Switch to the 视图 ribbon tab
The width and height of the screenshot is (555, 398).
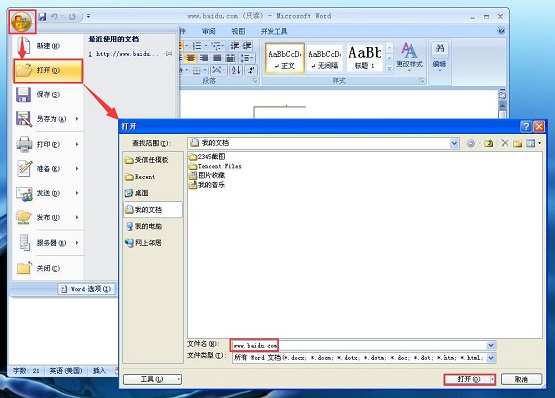pos(238,31)
